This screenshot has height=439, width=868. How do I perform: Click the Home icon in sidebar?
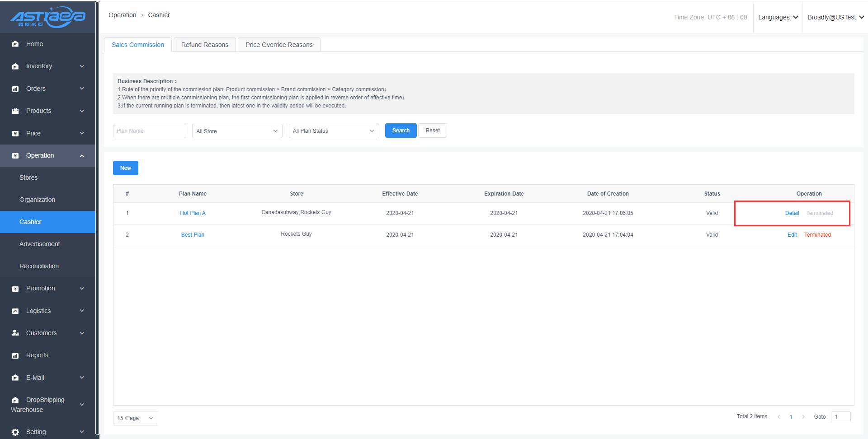(x=15, y=44)
